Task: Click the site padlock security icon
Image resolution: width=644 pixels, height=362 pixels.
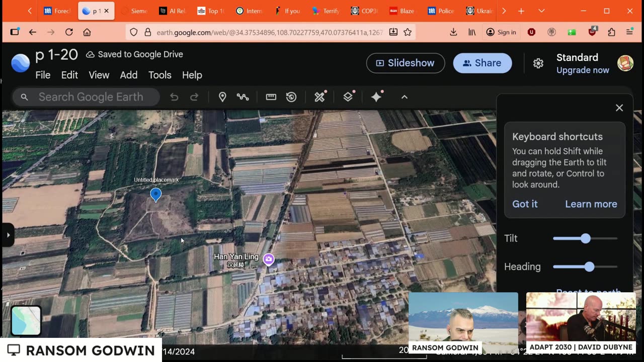Action: (x=148, y=32)
